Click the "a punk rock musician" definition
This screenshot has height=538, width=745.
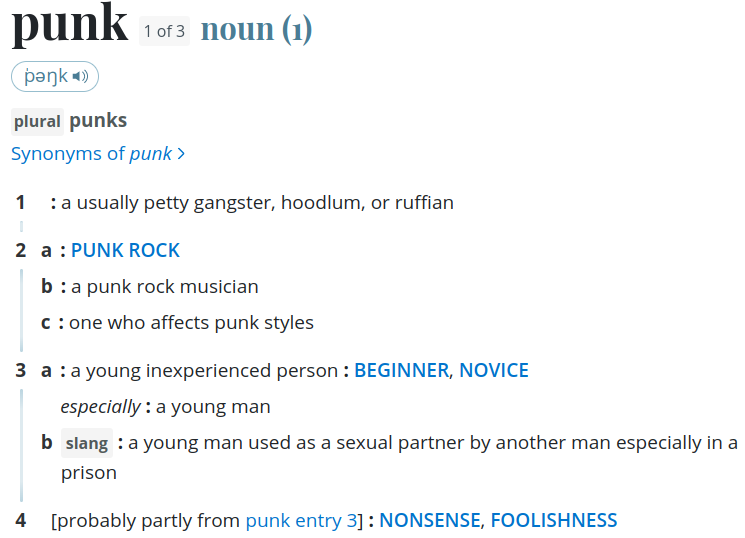[165, 286]
